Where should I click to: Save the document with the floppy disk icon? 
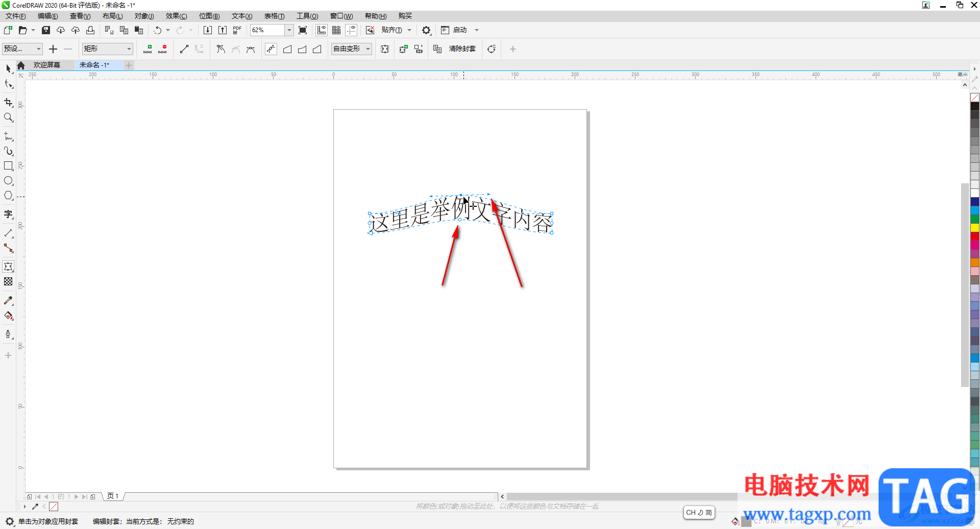[x=46, y=30]
